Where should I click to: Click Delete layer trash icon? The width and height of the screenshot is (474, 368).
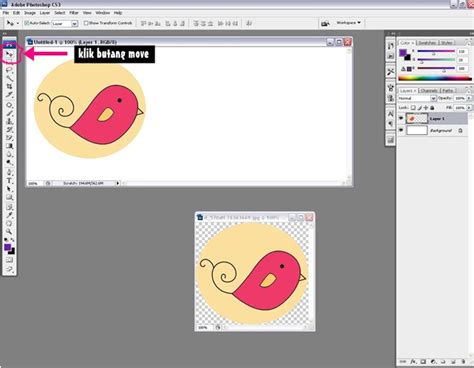[463, 361]
